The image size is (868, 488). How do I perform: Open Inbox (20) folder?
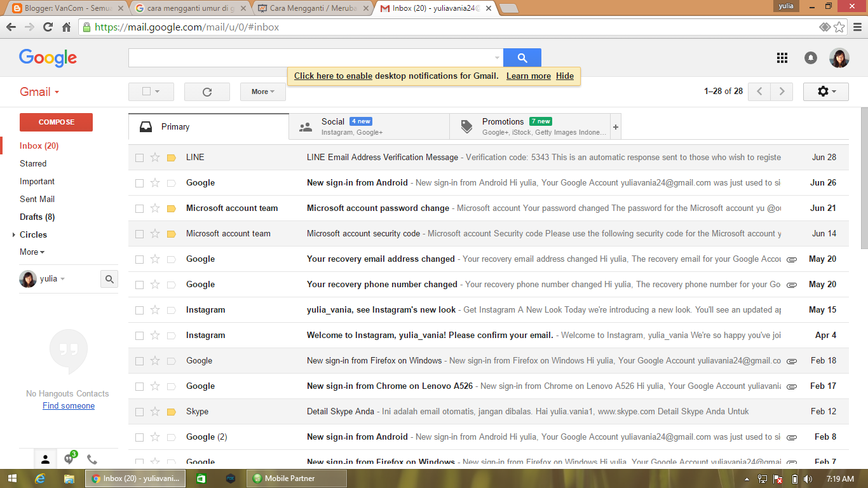point(39,146)
